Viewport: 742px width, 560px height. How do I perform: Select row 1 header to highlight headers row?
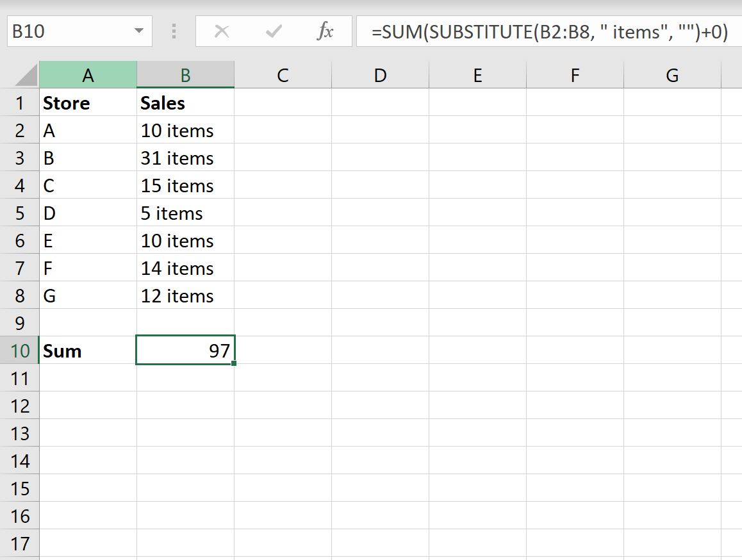(x=20, y=103)
